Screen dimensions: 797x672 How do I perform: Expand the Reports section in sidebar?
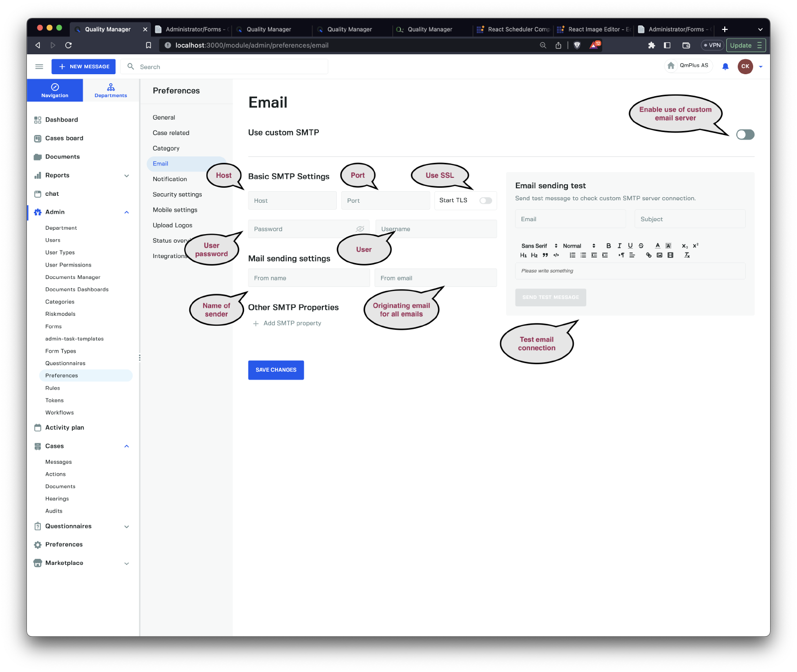[x=127, y=175]
